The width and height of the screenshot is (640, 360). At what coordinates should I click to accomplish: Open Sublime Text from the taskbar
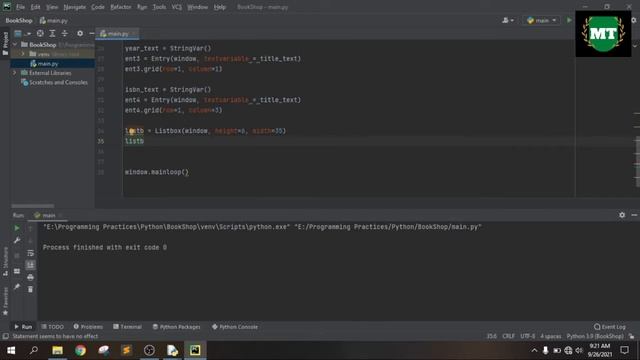(126, 350)
